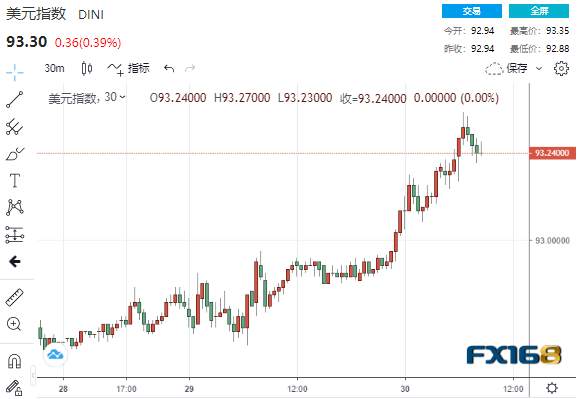Collapse the left drawing toolbar handle
The image size is (577, 399).
coord(33,375)
